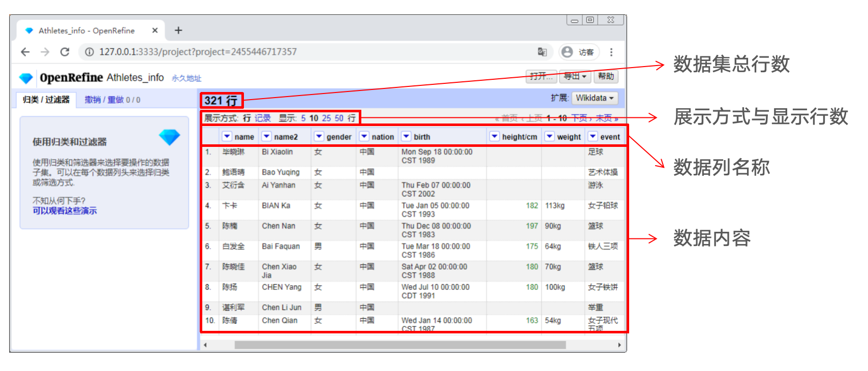Image resolution: width=868 pixels, height=371 pixels.
Task: Go back using browser back arrow
Action: pos(25,52)
